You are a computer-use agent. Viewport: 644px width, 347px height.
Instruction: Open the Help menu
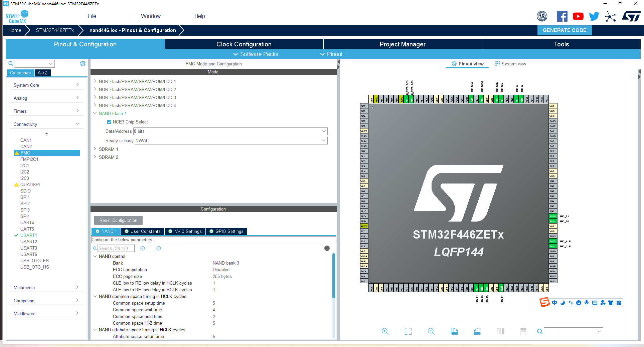[200, 16]
